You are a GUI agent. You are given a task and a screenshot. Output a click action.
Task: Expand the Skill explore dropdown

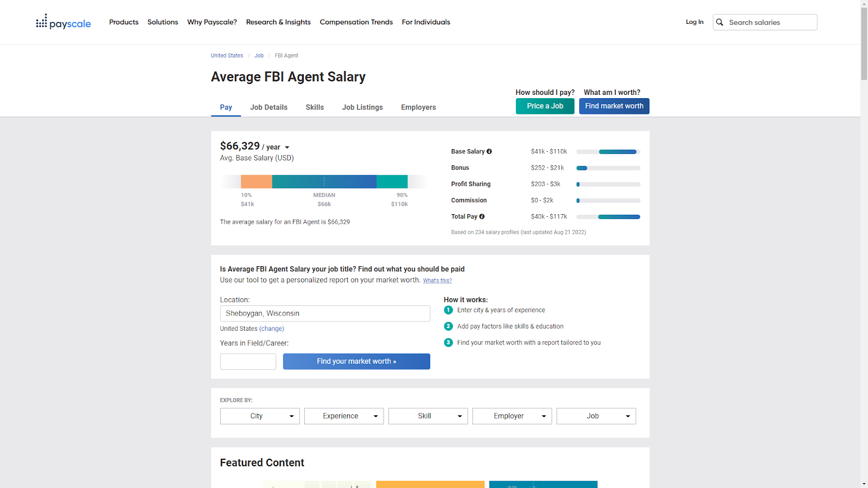tap(428, 416)
